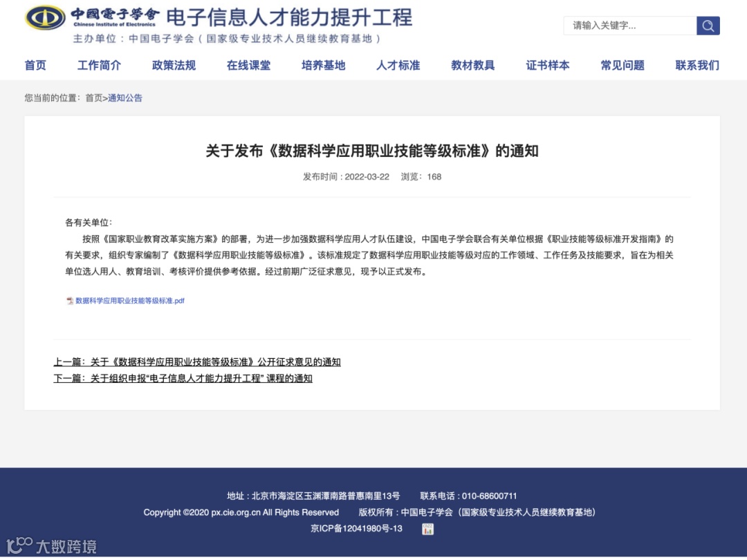The image size is (747, 560).
Task: Click footer address 北京市海淀区玉渊潭南路普惠南里13号
Action: (326, 496)
